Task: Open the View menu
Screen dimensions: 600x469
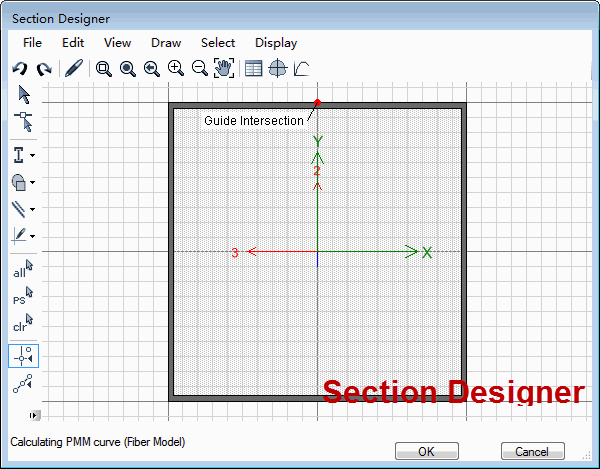Action: tap(117, 42)
